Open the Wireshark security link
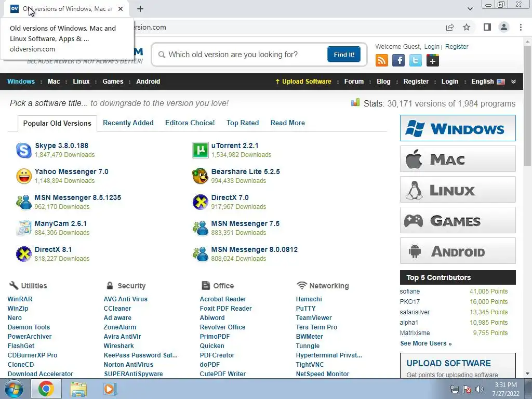The height and width of the screenshot is (399, 532). pos(119,345)
